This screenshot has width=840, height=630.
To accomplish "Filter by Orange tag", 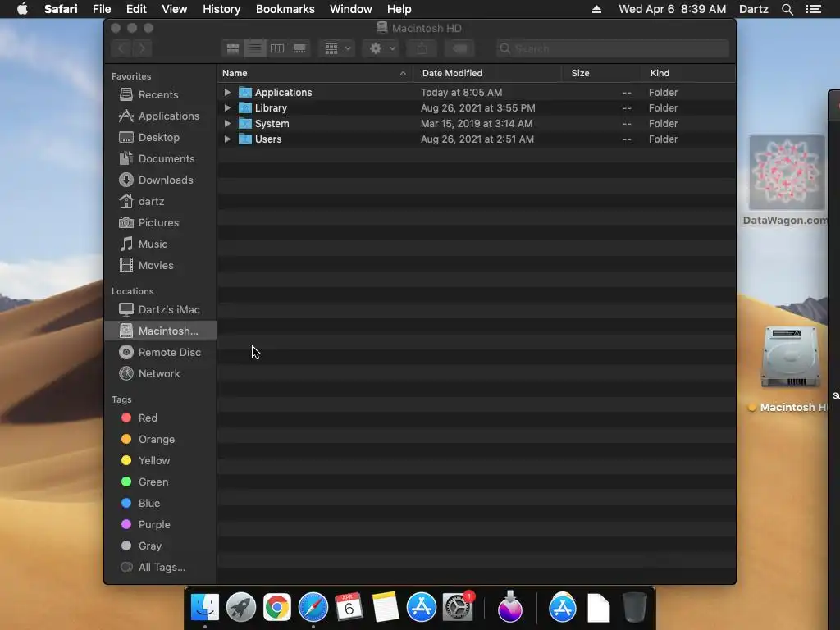I will tap(161, 440).
